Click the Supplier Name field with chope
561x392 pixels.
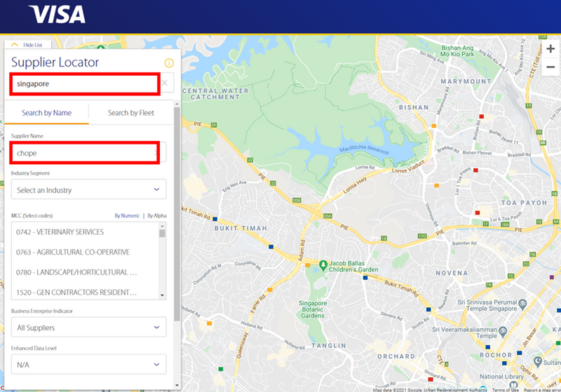pos(85,153)
